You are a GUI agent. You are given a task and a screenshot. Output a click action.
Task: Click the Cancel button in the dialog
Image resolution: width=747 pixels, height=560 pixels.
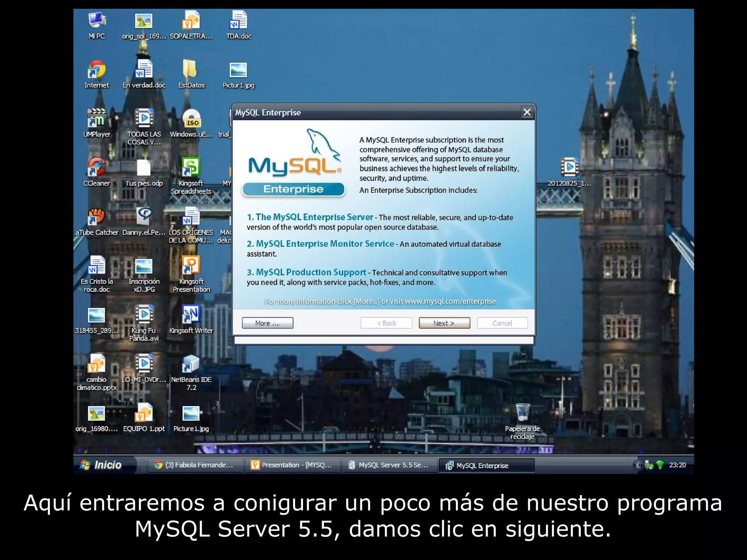click(x=502, y=323)
